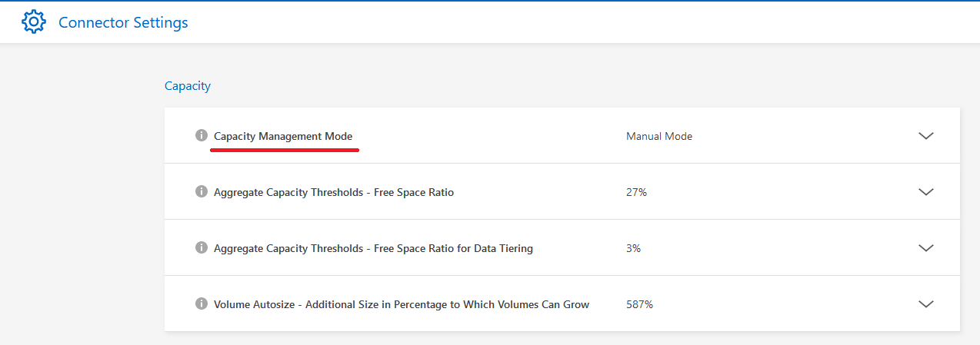Expand the Data Tiering Free Space Ratio chevron
The height and width of the screenshot is (345, 980).
click(926, 248)
